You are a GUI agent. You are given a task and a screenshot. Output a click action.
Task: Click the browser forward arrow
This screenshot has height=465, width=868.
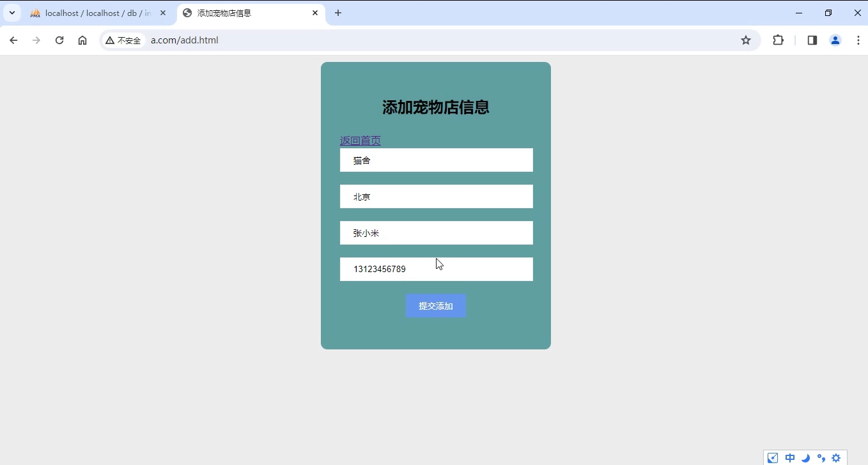coord(36,40)
